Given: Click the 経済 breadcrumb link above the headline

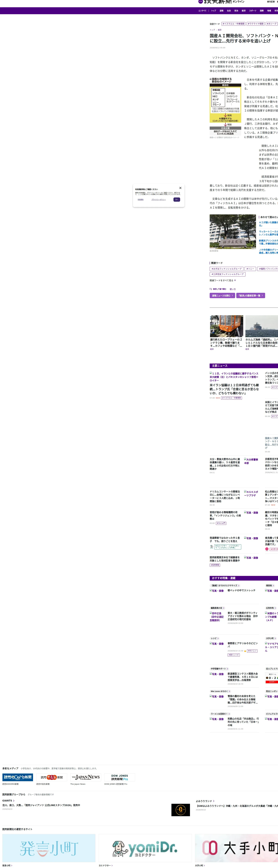Looking at the screenshot, I should [220, 30].
